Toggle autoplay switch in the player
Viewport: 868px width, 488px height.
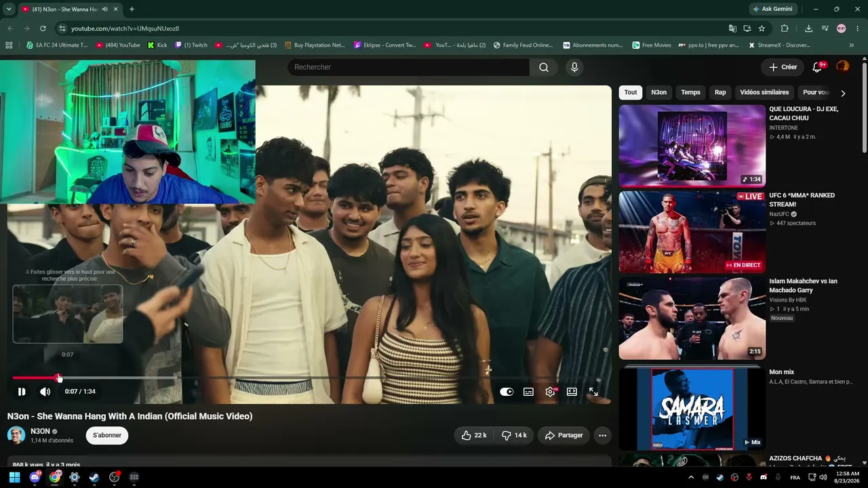coord(507,392)
